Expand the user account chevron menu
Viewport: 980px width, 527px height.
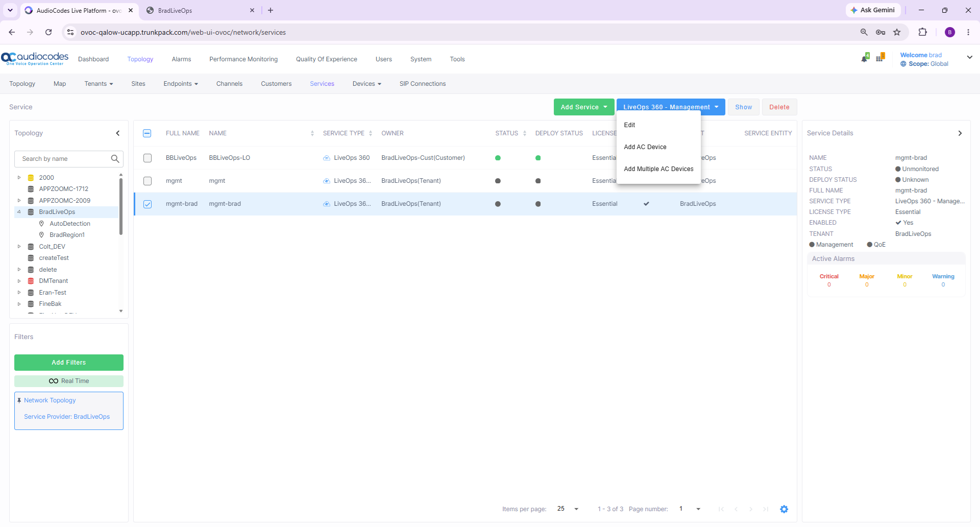[969, 58]
